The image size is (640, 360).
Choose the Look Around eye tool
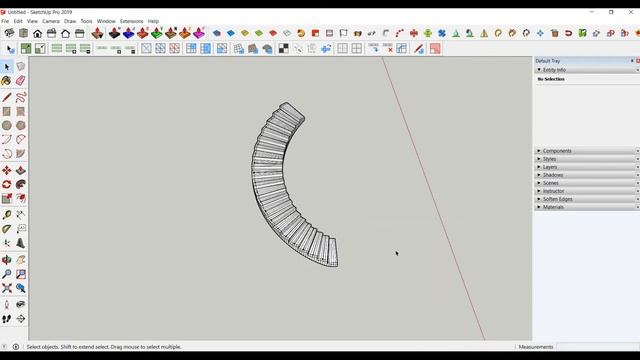tap(21, 304)
